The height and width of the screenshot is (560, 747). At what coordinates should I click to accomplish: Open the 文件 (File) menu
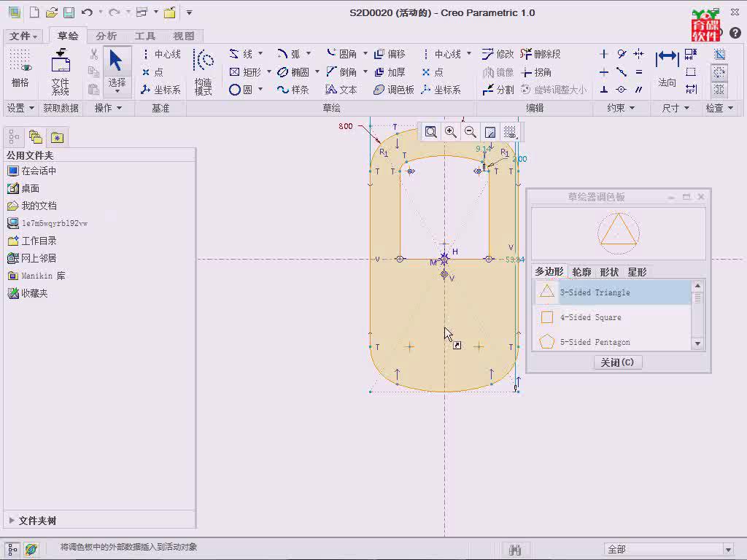[x=23, y=36]
